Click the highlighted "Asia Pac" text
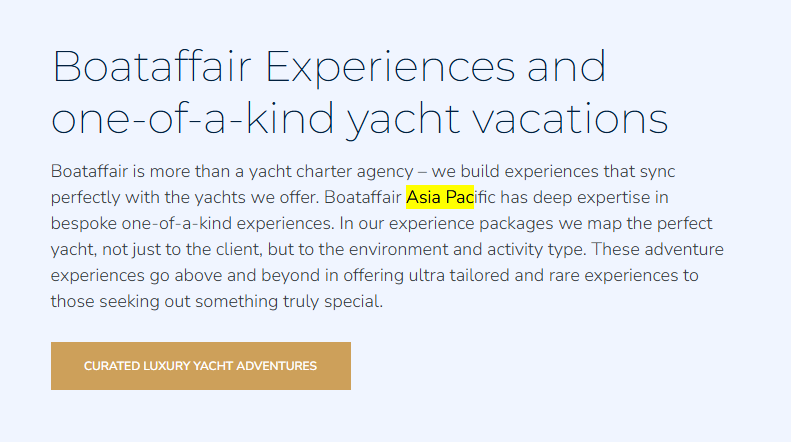 click(x=439, y=197)
